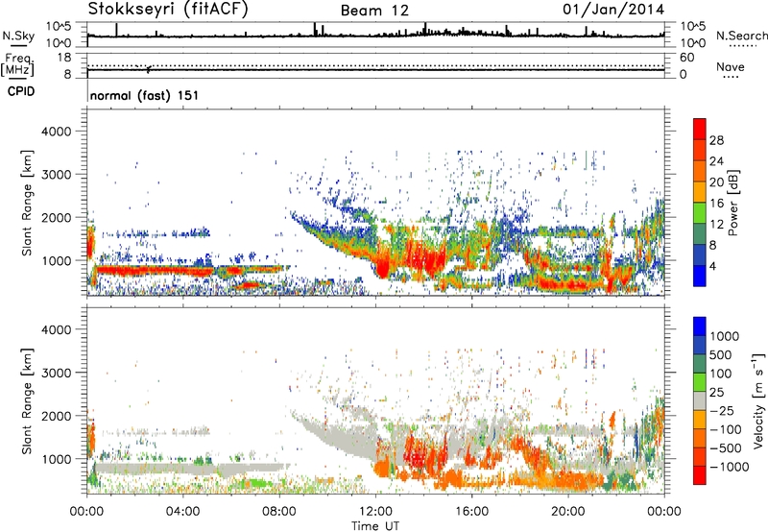
Task: Click "Slant Range [km]" label of velocity panel
Action: (x=27, y=400)
